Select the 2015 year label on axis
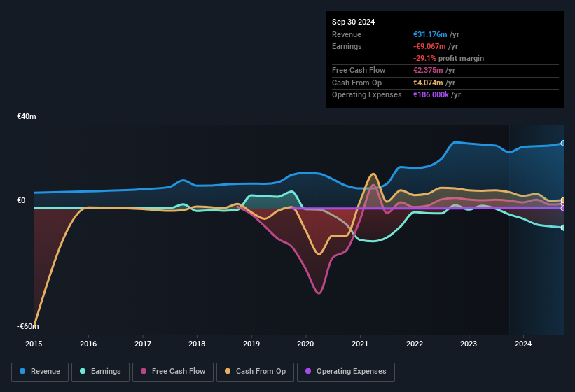This screenshot has width=575, height=392. [34, 344]
